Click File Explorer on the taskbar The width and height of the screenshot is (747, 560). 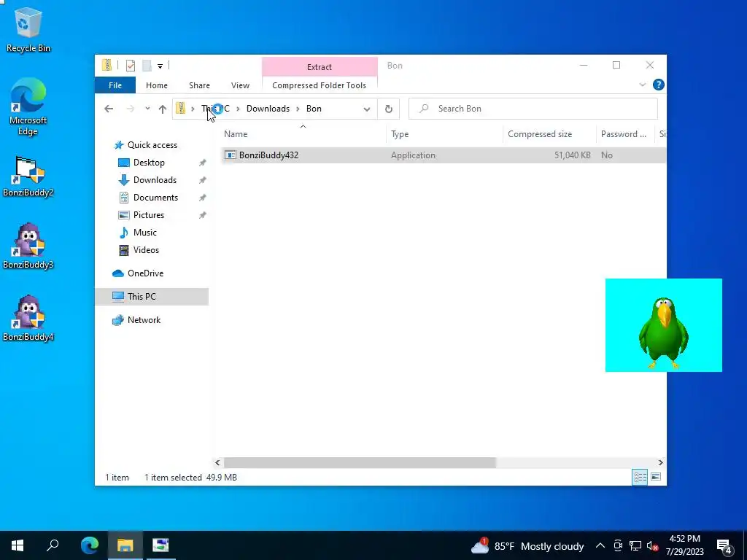[125, 545]
